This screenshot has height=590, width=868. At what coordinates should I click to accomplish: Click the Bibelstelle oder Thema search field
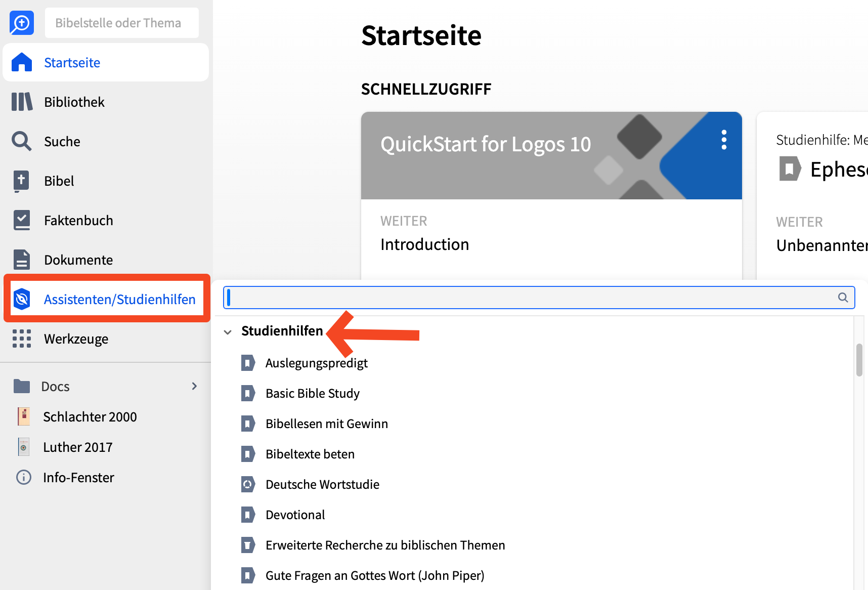point(122,23)
